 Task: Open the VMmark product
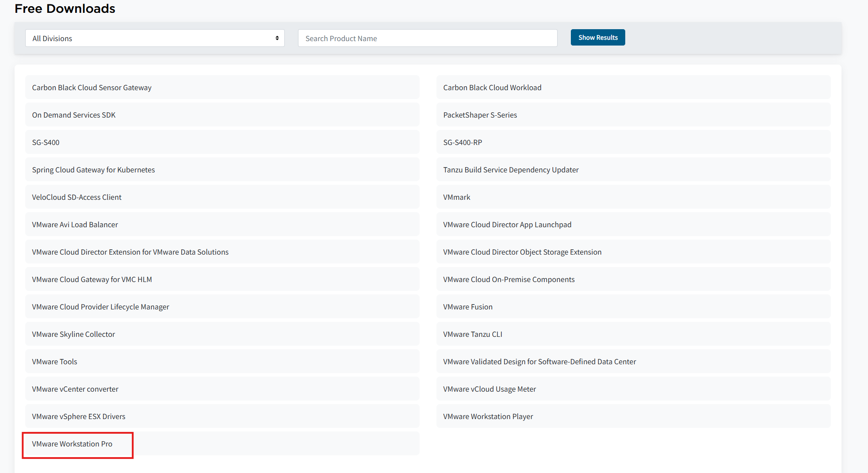point(633,197)
